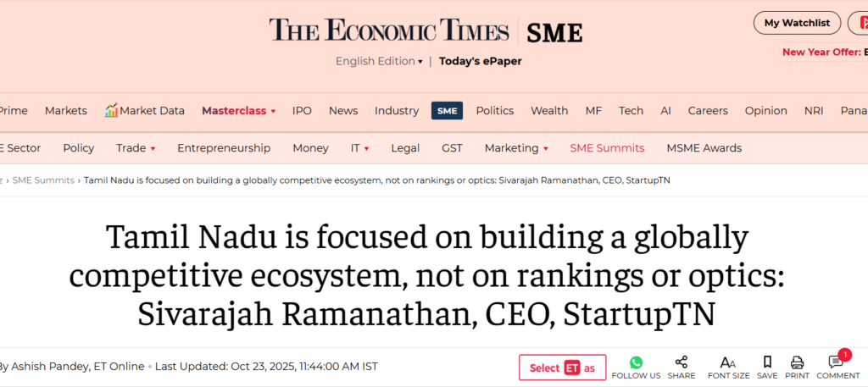Open the IT submenu dropdown
The image size is (868, 387).
point(366,148)
